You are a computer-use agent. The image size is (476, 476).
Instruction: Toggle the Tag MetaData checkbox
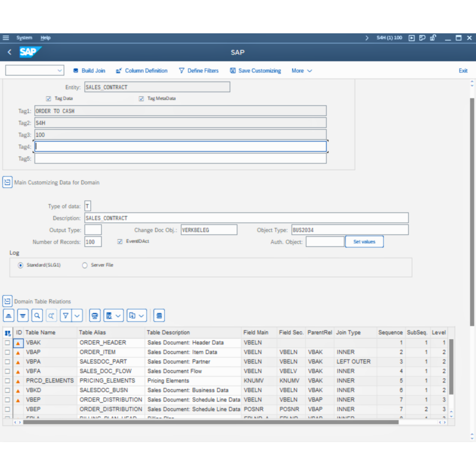tap(142, 99)
